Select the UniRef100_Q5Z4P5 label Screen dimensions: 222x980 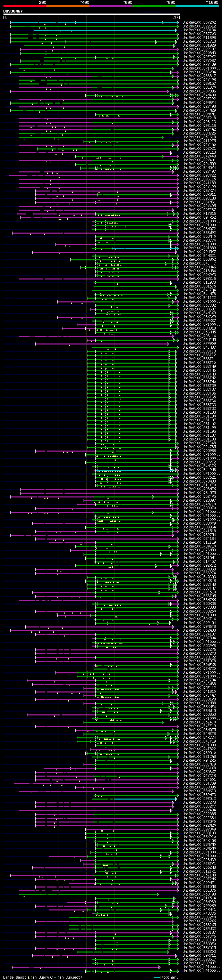(x=199, y=496)
